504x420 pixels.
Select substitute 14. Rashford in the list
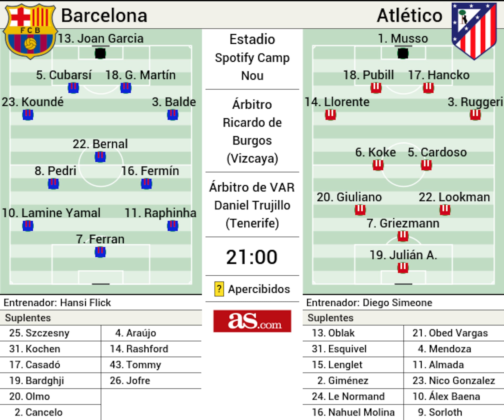click(139, 349)
